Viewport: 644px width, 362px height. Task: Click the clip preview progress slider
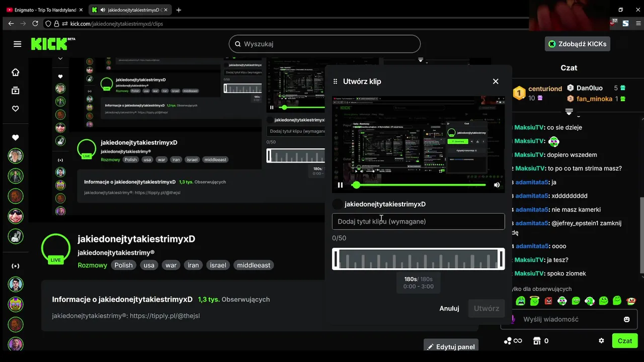[419, 185]
